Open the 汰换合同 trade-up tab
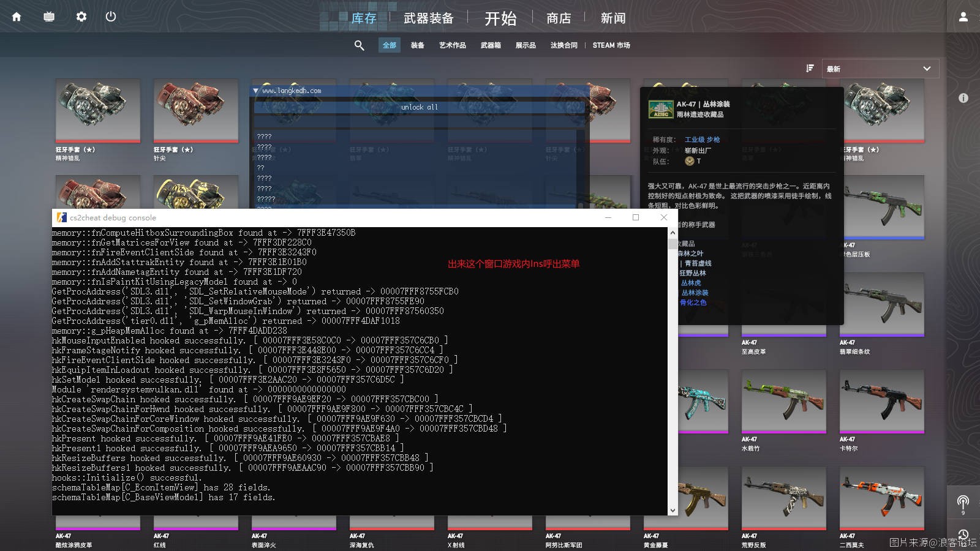The height and width of the screenshot is (551, 980). pos(564,45)
